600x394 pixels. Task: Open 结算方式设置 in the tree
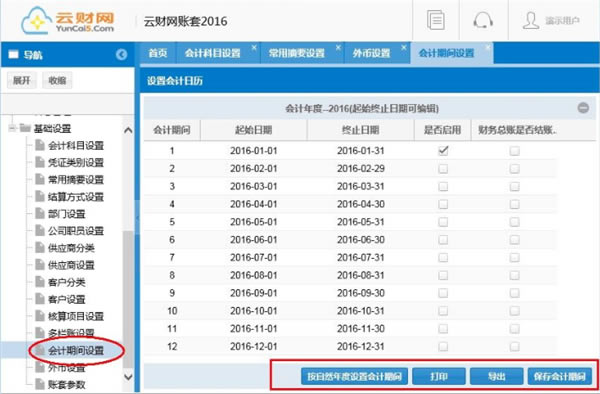[x=76, y=197]
